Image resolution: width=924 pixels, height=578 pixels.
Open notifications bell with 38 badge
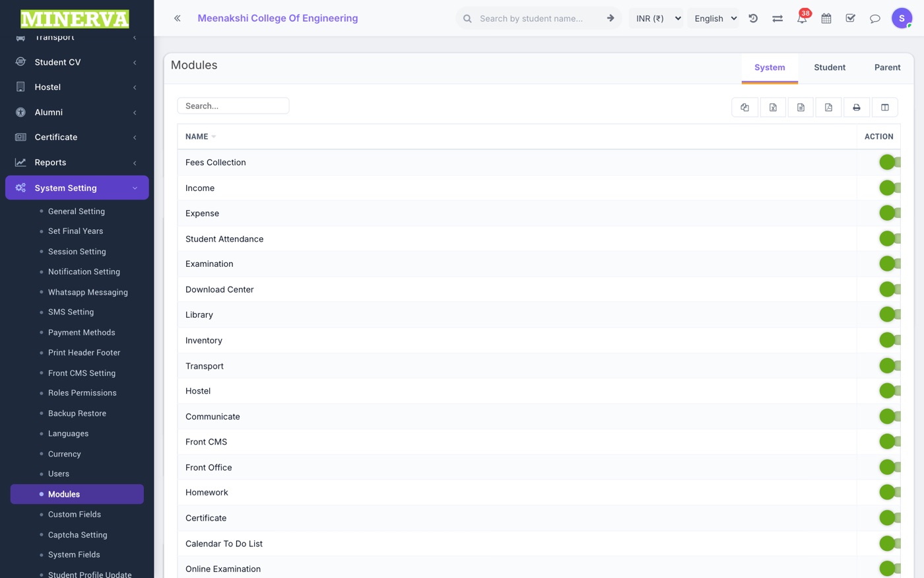[802, 18]
